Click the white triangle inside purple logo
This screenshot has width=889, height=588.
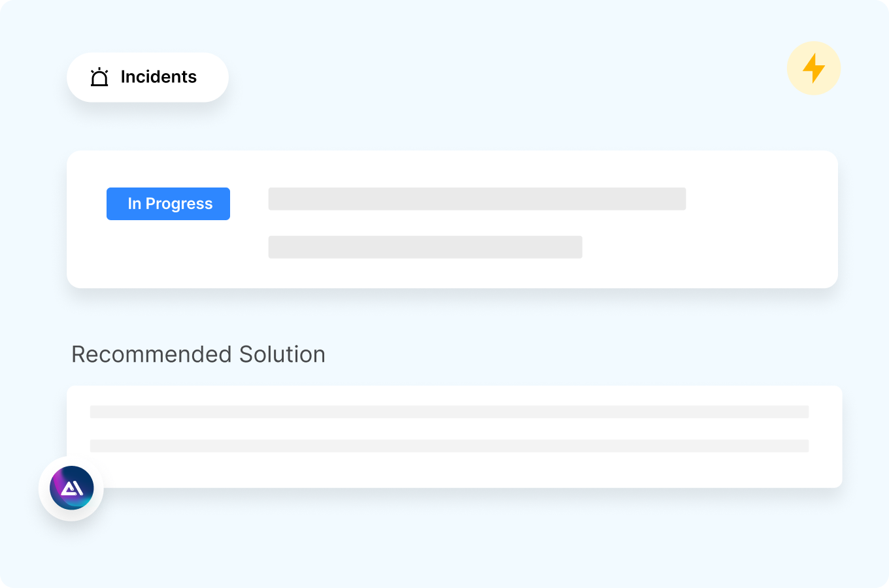[x=71, y=489]
